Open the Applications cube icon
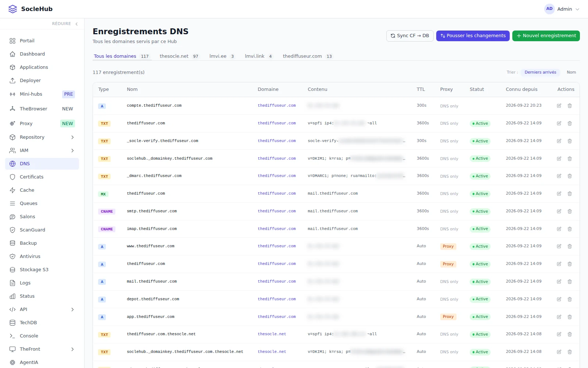Image resolution: width=588 pixels, height=368 pixels. [12, 67]
